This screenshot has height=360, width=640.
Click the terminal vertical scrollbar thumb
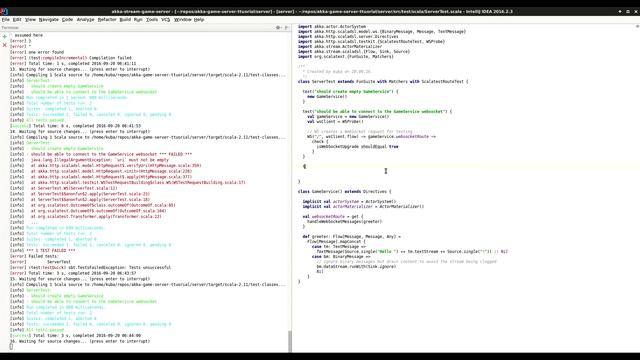coord(290,341)
